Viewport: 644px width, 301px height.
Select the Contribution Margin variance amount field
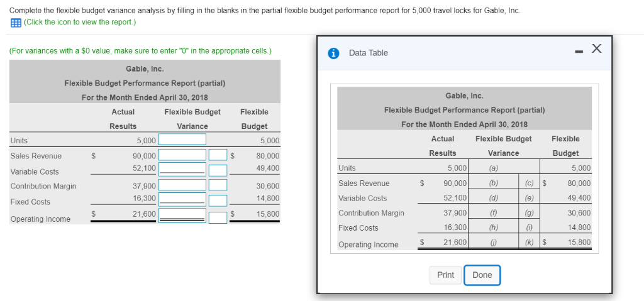182,185
